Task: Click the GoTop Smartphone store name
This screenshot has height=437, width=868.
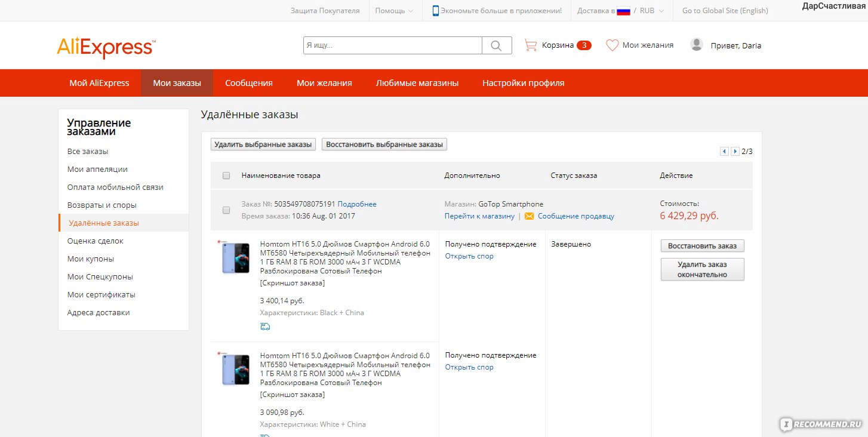Action: tap(511, 204)
